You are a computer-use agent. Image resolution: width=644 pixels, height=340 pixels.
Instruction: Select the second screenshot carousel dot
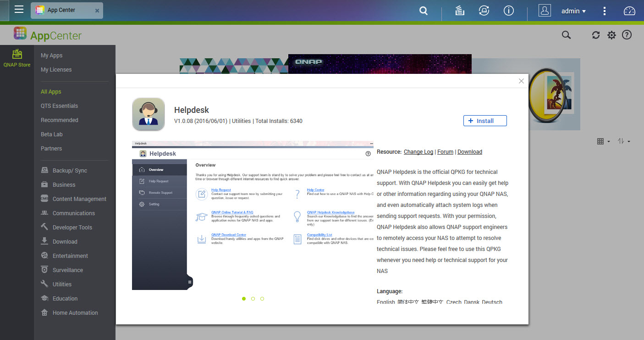tap(253, 299)
